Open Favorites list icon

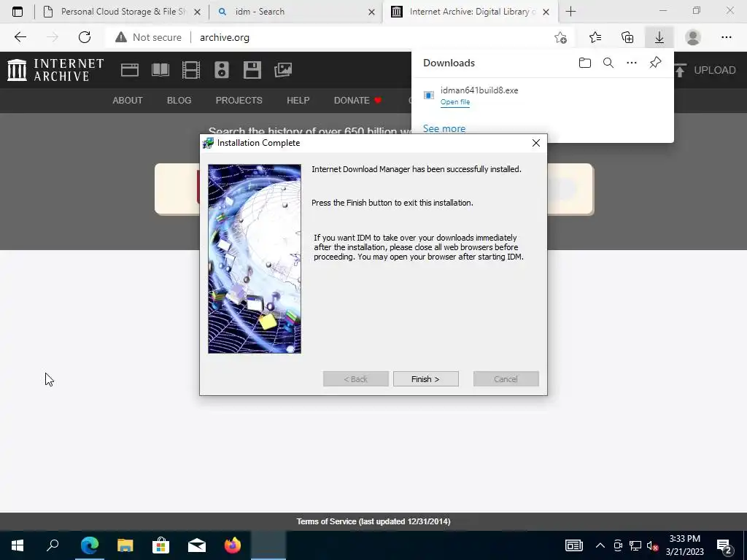(x=595, y=37)
